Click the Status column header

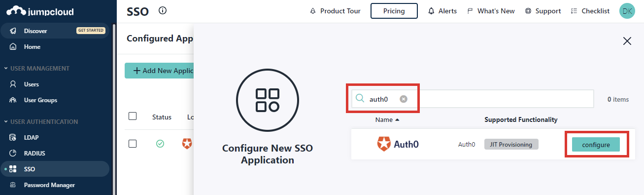162,117
